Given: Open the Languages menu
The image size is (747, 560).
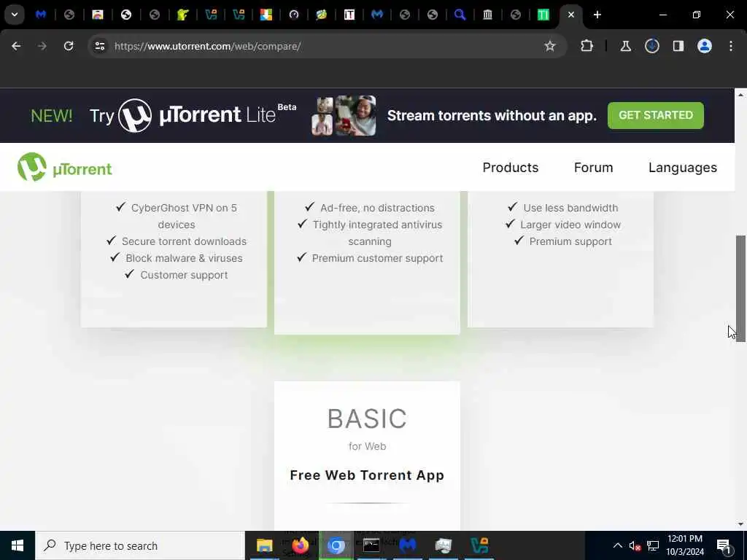Looking at the screenshot, I should pyautogui.click(x=682, y=168).
